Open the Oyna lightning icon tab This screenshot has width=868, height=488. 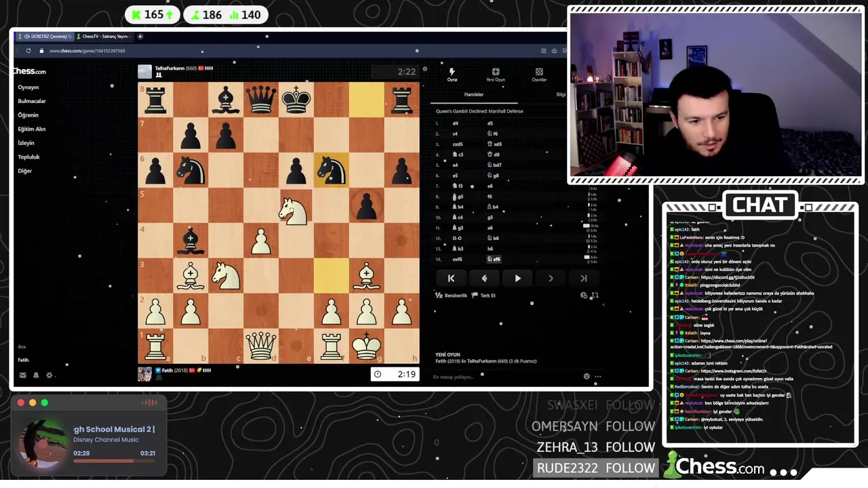pos(452,75)
